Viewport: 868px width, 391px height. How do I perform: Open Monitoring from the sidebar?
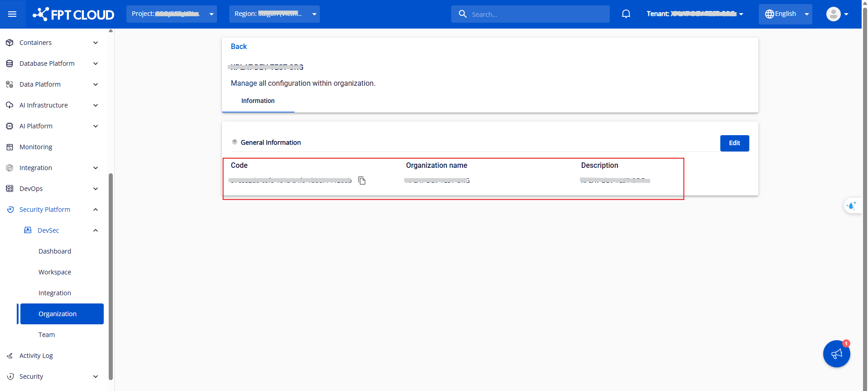pyautogui.click(x=36, y=147)
